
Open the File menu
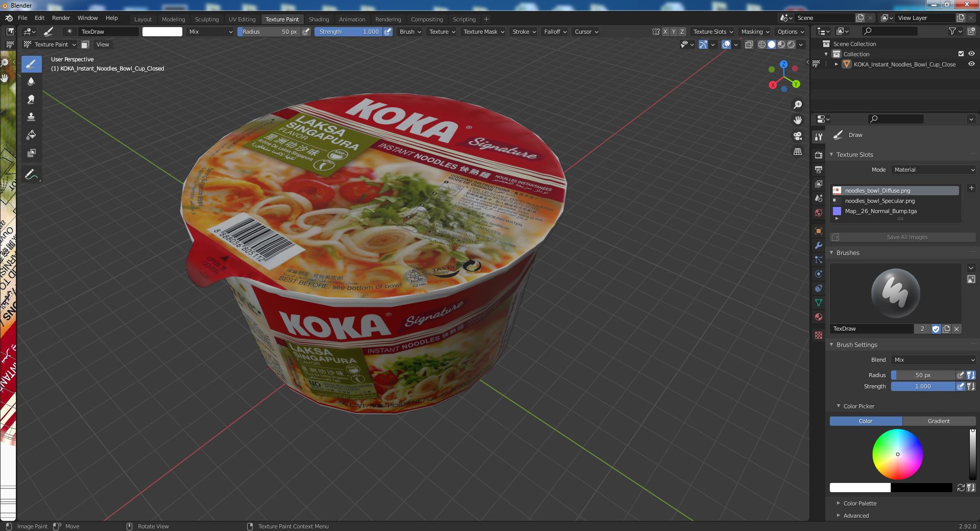[22, 18]
